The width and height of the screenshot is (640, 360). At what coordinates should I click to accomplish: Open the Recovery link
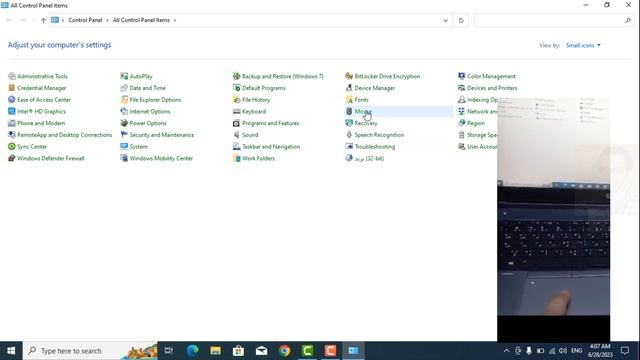coord(366,123)
